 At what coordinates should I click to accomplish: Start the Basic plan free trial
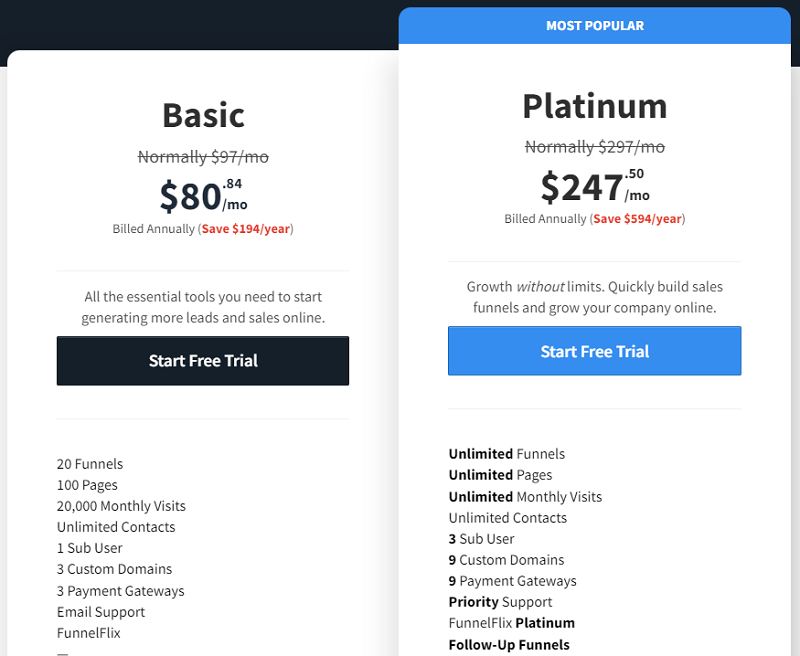pyautogui.click(x=203, y=361)
